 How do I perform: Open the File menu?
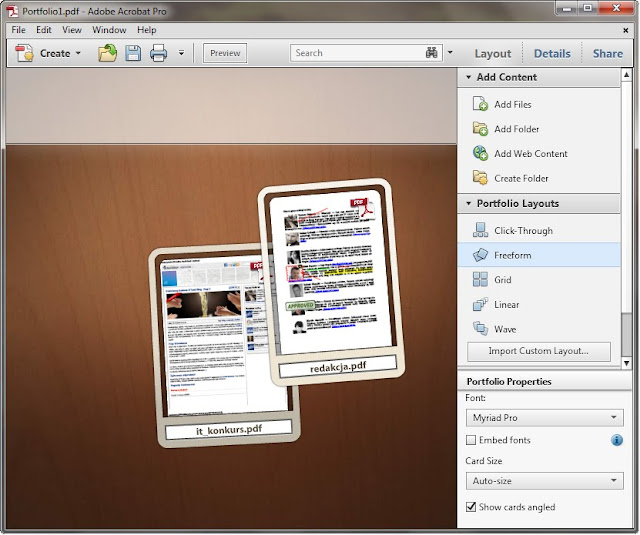[18, 30]
